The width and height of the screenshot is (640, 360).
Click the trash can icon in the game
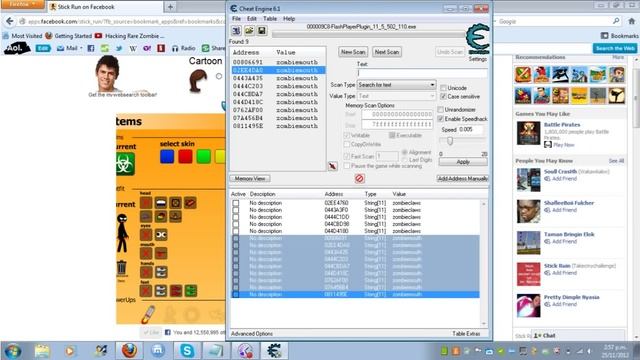click(x=122, y=267)
